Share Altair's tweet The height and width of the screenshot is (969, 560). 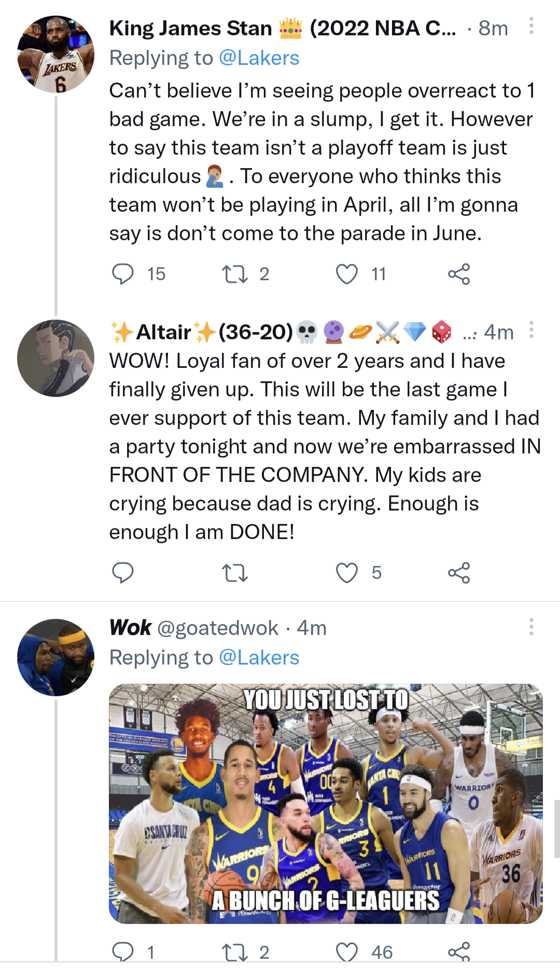point(459,573)
